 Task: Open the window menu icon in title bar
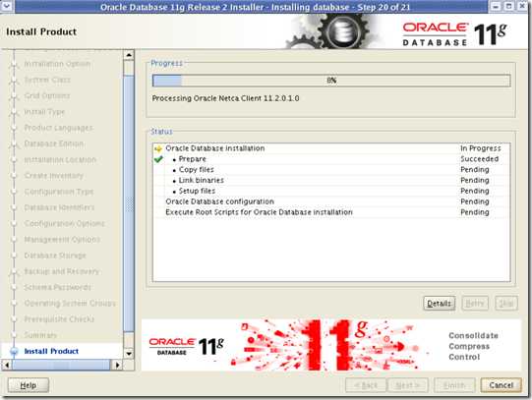[7, 6]
